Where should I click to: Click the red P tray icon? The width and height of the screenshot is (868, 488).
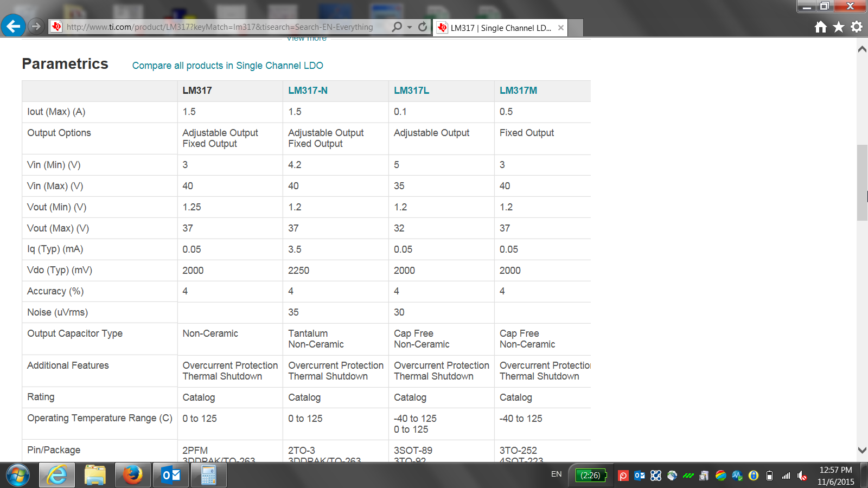tap(623, 476)
